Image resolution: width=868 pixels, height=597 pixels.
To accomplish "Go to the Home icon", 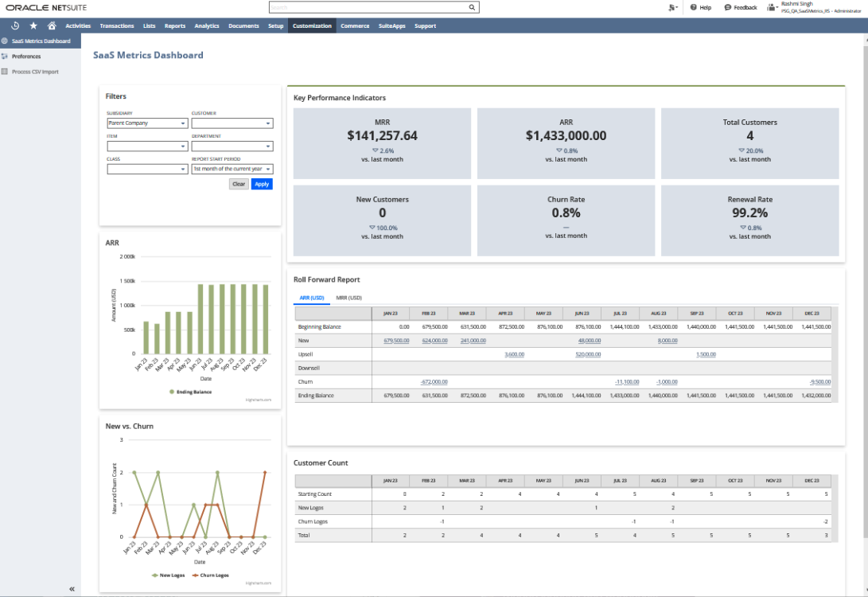I will point(52,25).
